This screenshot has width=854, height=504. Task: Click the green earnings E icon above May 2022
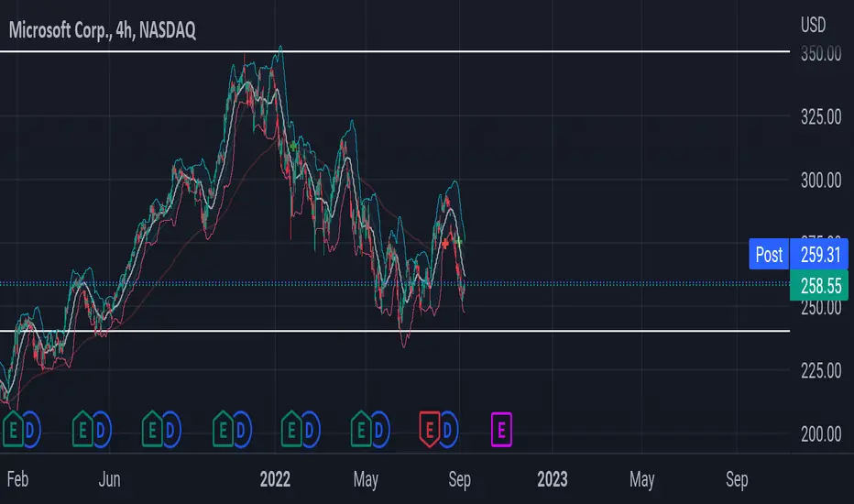click(x=361, y=430)
